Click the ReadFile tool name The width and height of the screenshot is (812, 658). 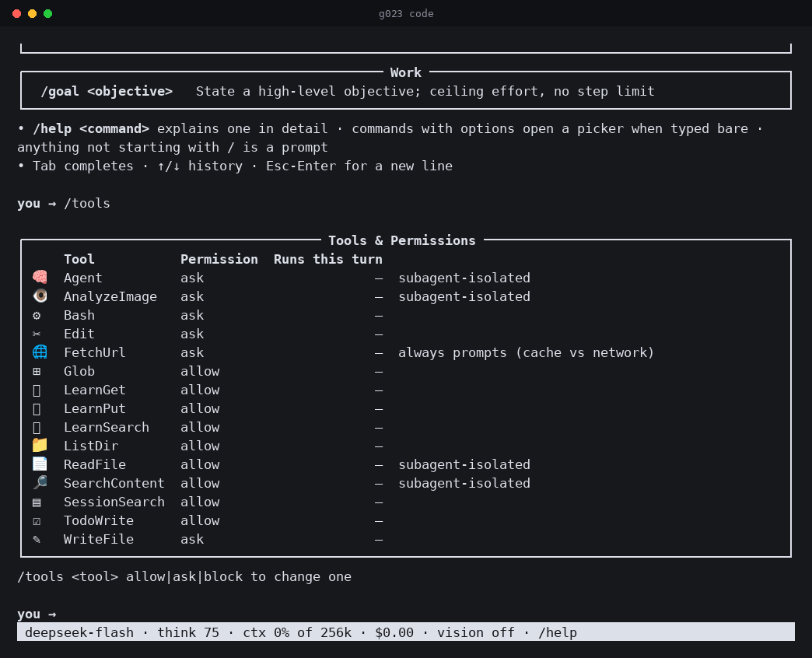coord(95,464)
